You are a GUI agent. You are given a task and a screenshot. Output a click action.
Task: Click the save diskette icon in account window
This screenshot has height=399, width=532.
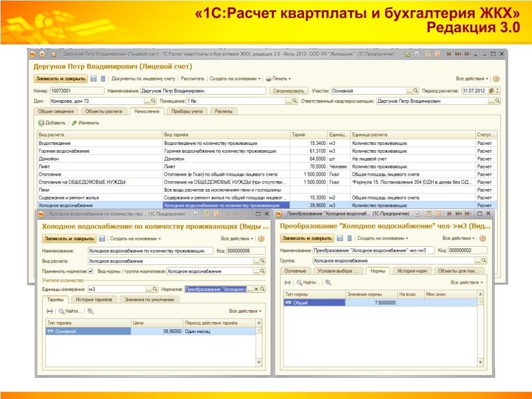coord(94,79)
